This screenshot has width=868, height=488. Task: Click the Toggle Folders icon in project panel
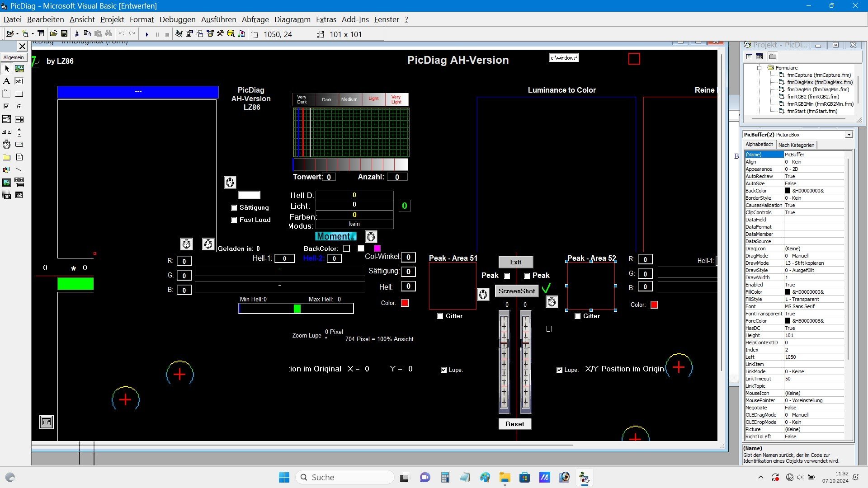(773, 56)
